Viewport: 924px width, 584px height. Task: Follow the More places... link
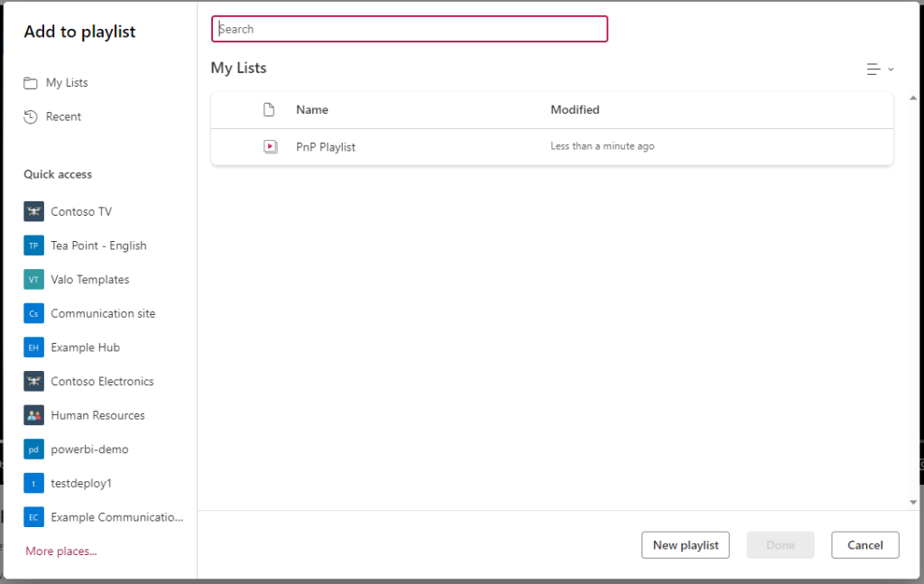click(x=61, y=551)
